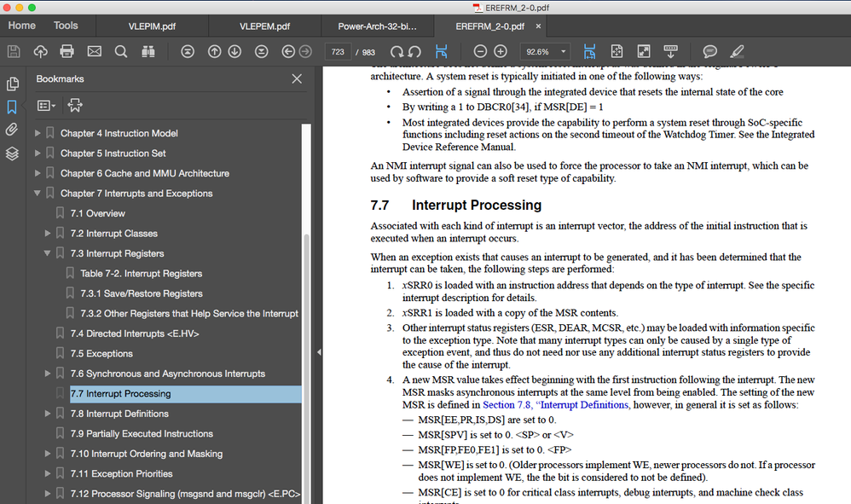Viewport: 851px width, 504px height.
Task: Open the Find text magnifier icon
Action: click(121, 51)
